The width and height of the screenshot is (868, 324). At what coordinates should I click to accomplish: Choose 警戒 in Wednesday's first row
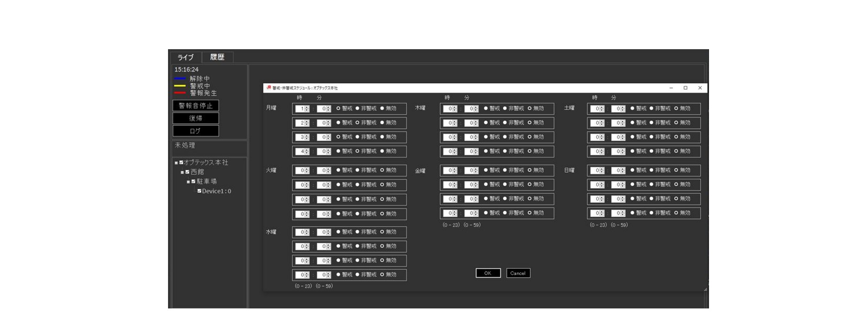(338, 232)
